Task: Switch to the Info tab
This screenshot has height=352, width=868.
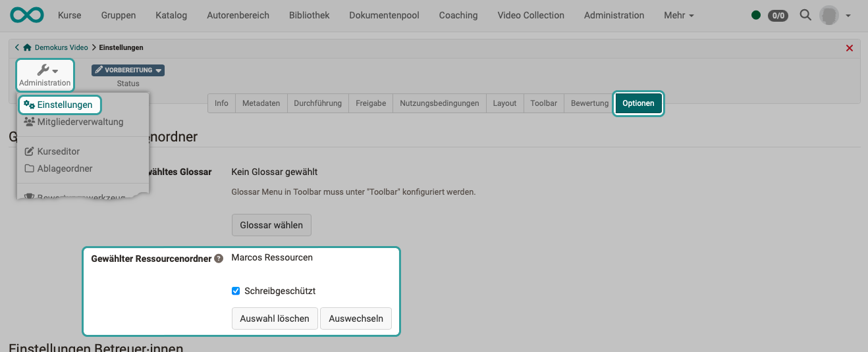Action: [x=221, y=103]
